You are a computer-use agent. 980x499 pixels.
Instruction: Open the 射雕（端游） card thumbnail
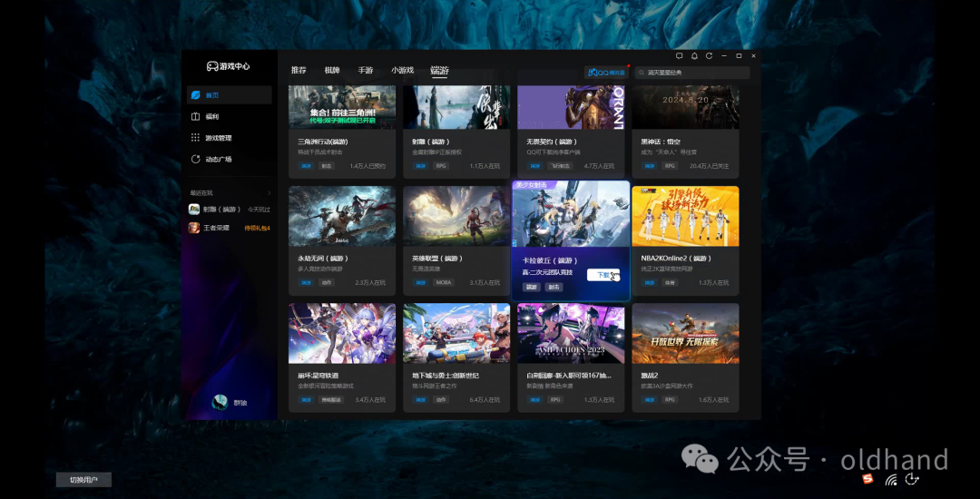click(456, 107)
